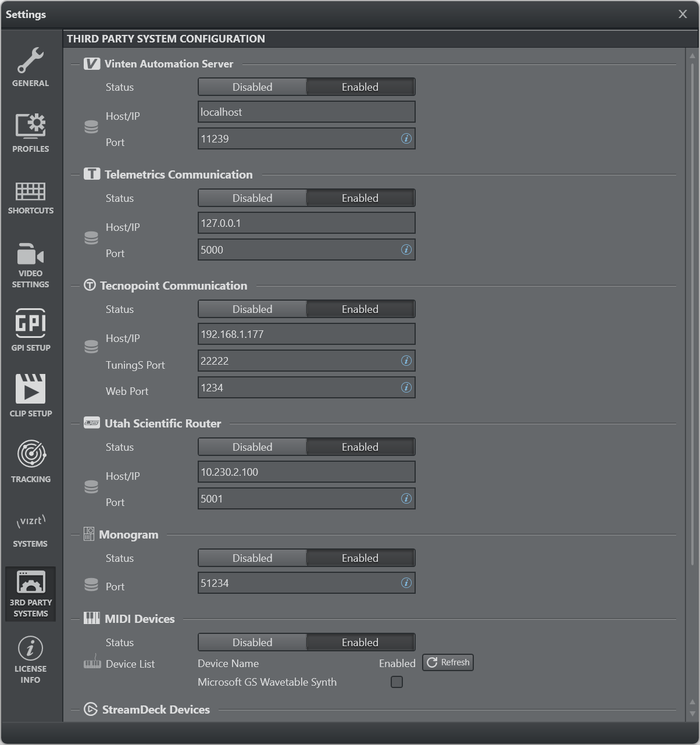Screen dimensions: 700x745
Task: Click info icon in Tecnopoint Web Port
Action: click(x=406, y=387)
